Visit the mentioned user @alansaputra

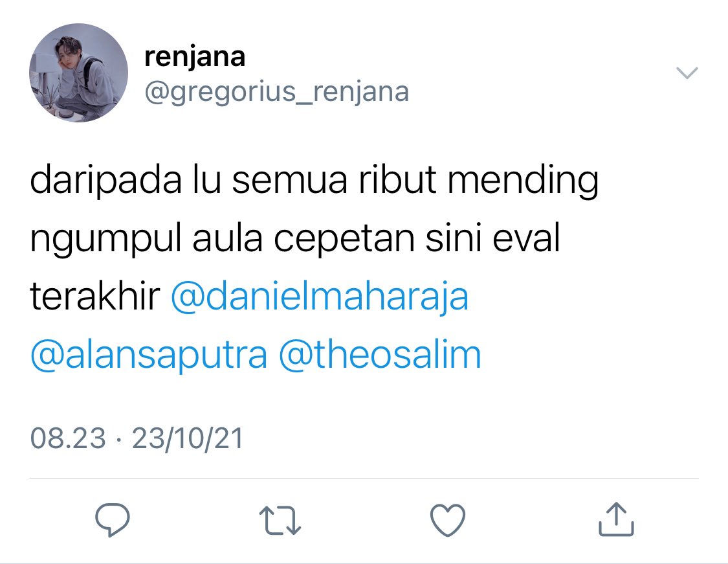pos(149,355)
